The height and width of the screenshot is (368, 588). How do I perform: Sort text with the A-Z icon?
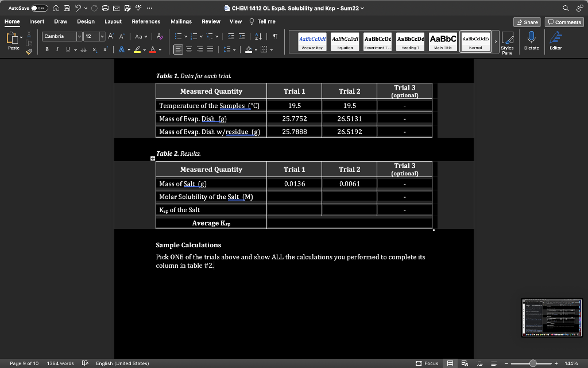click(258, 36)
